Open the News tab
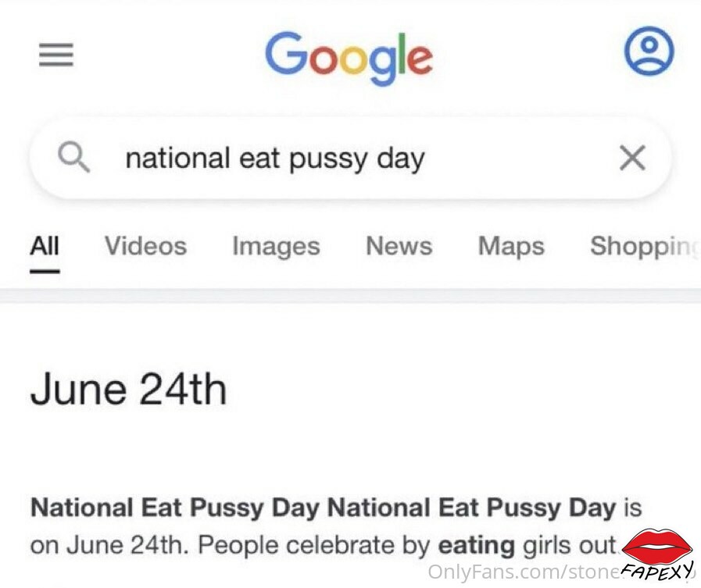The height and width of the screenshot is (588, 701). pyautogui.click(x=399, y=246)
